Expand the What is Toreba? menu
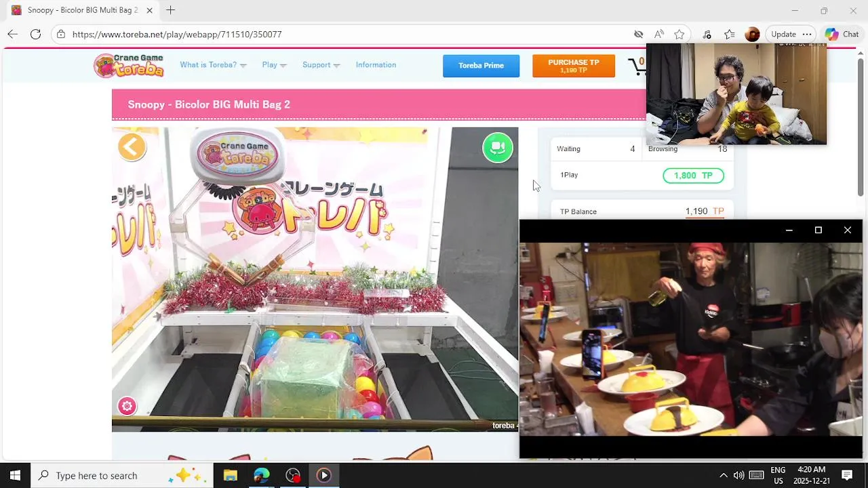The width and height of the screenshot is (868, 488). [213, 65]
